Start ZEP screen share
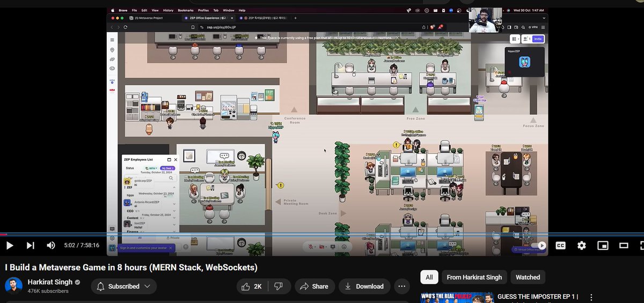Viewport: 644px width, 303px height. tap(333, 247)
